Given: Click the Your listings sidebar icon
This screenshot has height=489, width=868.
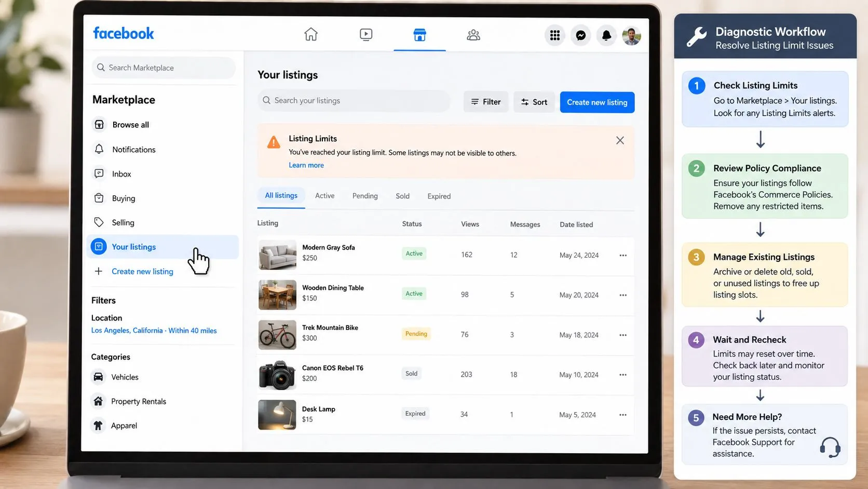Looking at the screenshot, I should click(x=99, y=246).
